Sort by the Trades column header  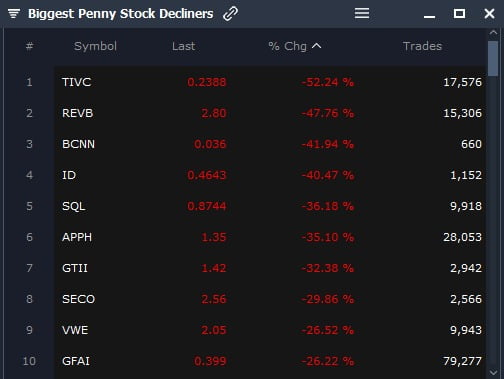422,46
